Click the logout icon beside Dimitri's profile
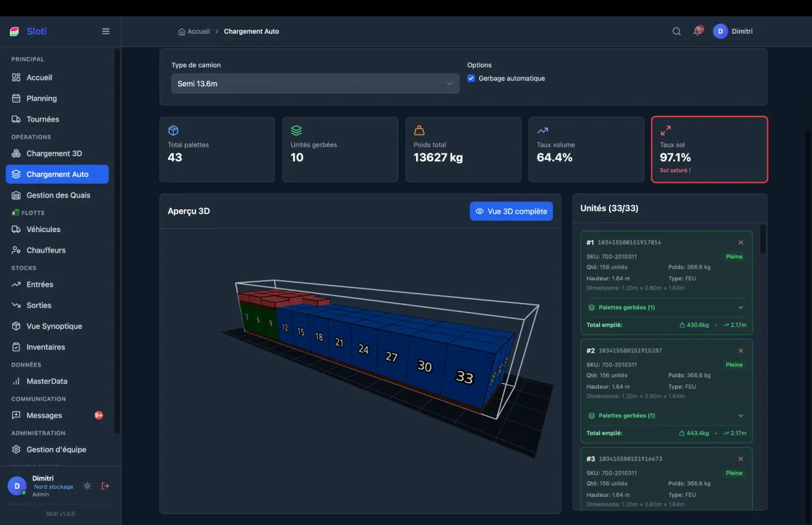812x525 pixels. click(105, 486)
